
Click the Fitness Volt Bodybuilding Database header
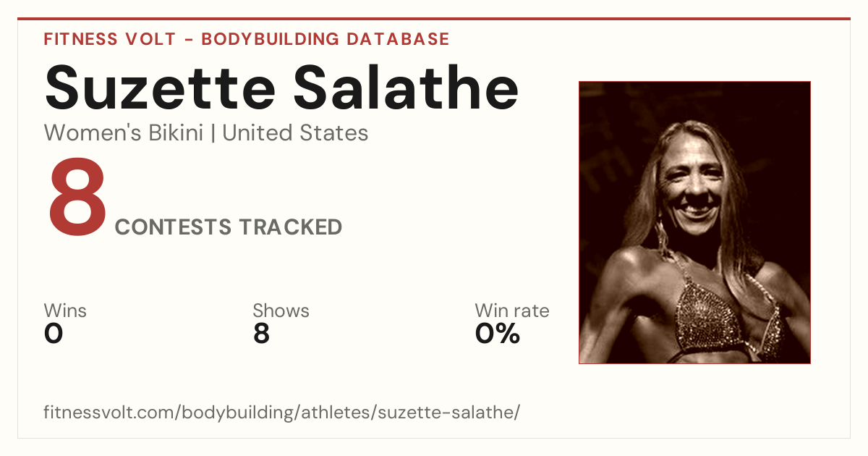247,39
